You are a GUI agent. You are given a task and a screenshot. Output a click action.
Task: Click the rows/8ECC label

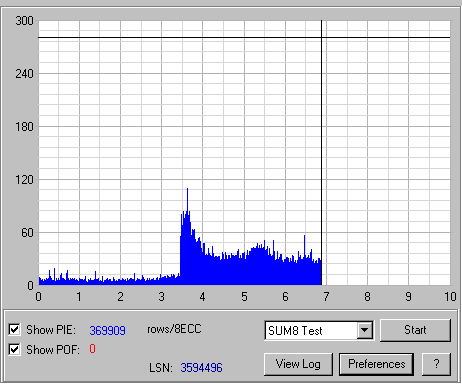tap(174, 329)
